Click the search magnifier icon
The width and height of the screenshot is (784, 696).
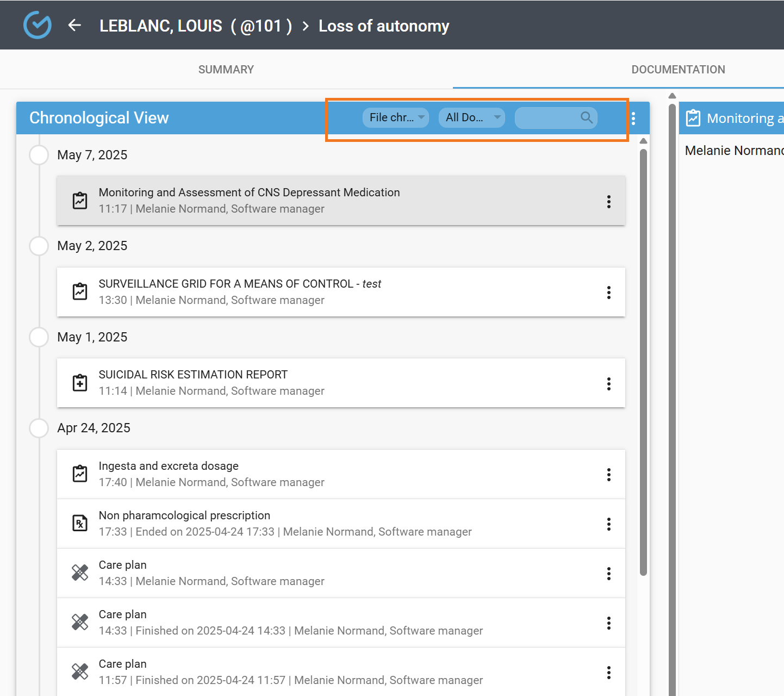[586, 117]
